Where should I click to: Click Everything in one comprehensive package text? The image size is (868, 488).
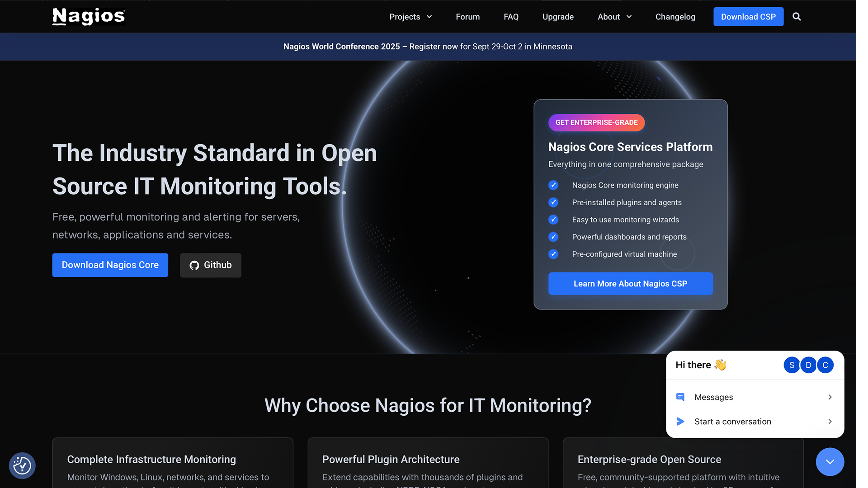(626, 164)
